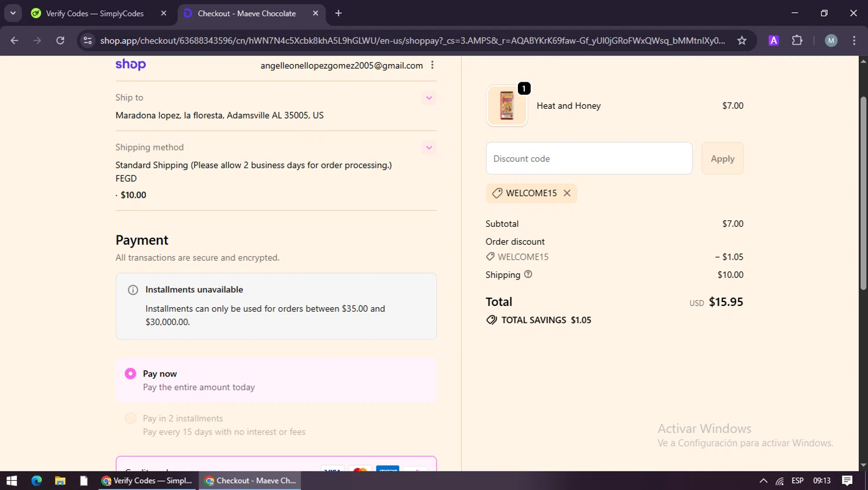
Task: Click the Payment heading
Action: [142, 240]
